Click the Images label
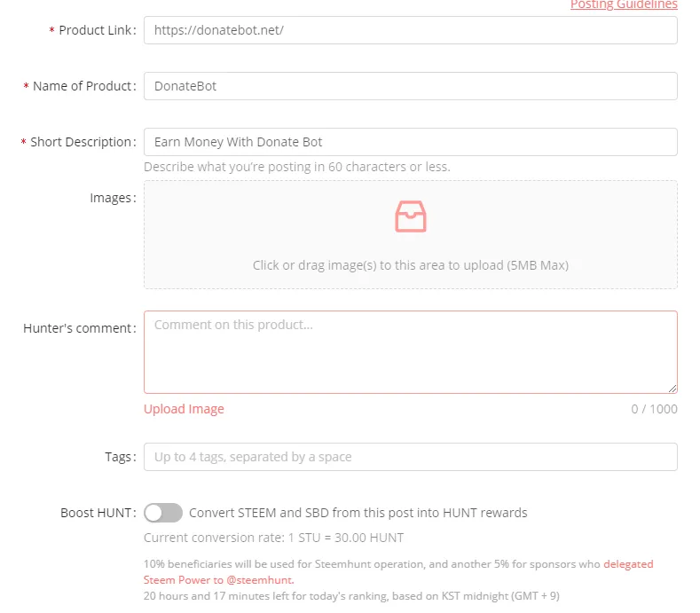Image resolution: width=700 pixels, height=613 pixels. click(110, 198)
